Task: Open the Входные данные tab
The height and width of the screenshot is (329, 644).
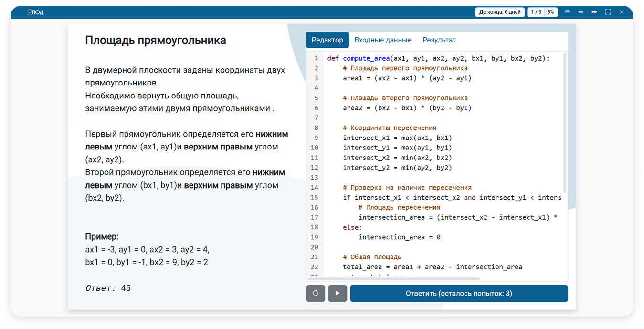Action: click(382, 40)
